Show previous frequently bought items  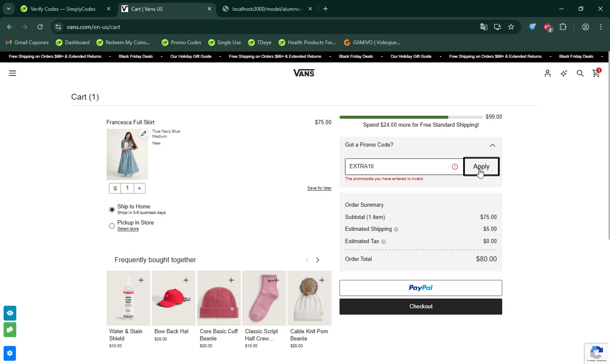[307, 260]
